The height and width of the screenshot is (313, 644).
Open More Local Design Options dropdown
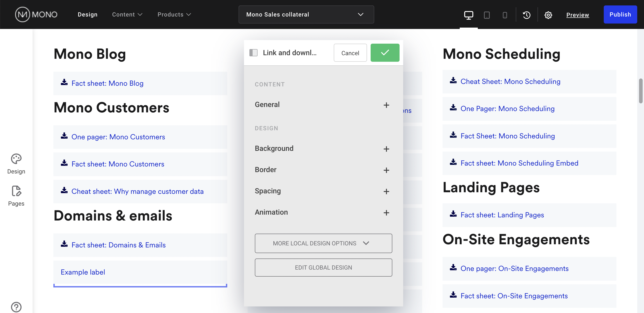pos(323,243)
